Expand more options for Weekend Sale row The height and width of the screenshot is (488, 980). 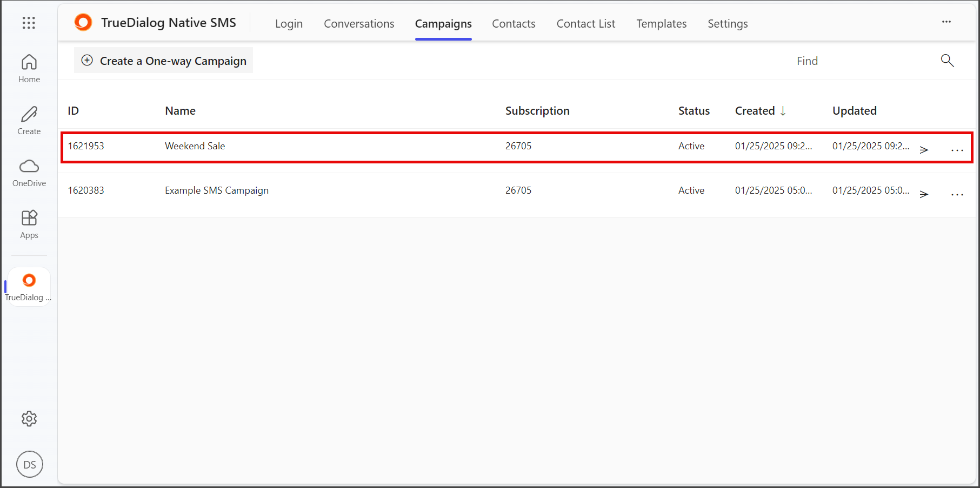click(x=957, y=150)
